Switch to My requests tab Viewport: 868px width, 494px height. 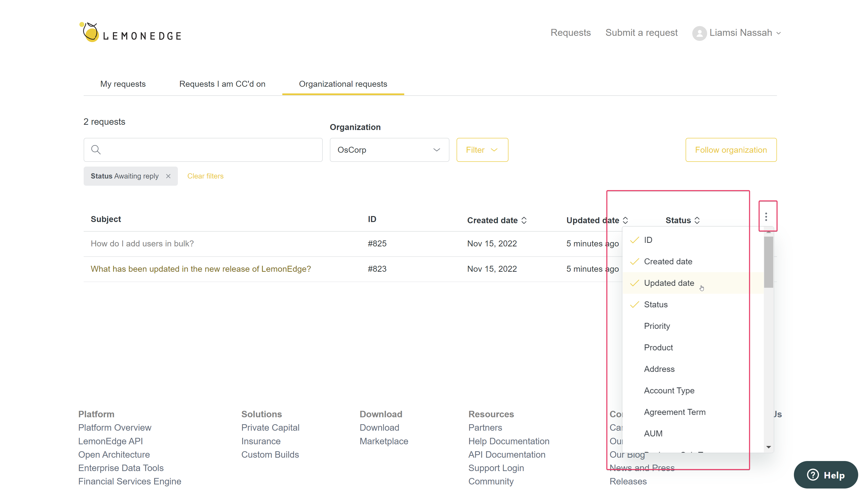tap(123, 84)
